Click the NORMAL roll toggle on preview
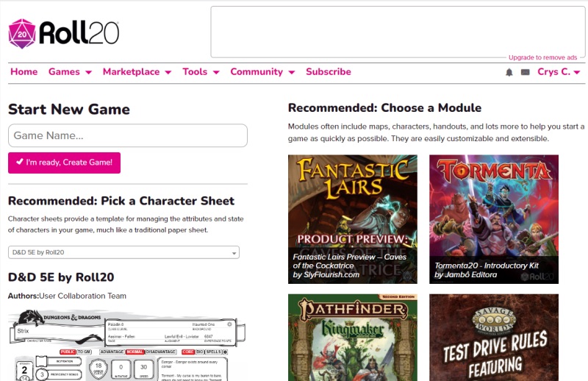588x381 pixels. pos(135,352)
